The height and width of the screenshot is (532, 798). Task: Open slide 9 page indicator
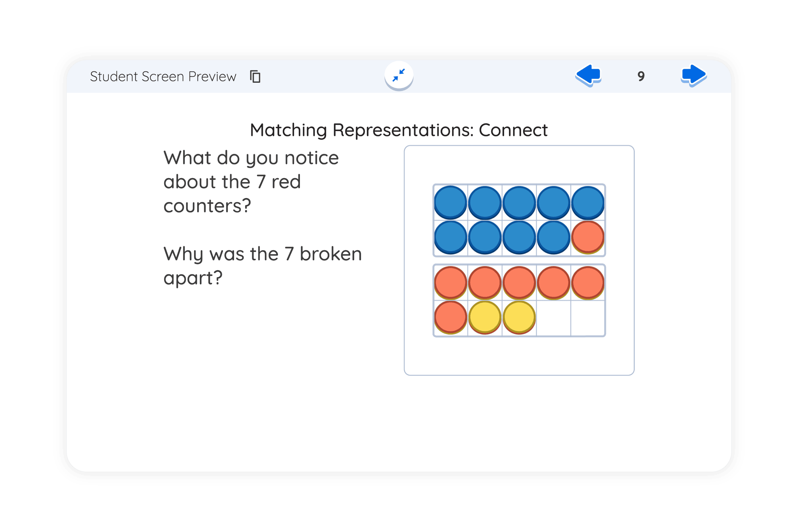641,77
